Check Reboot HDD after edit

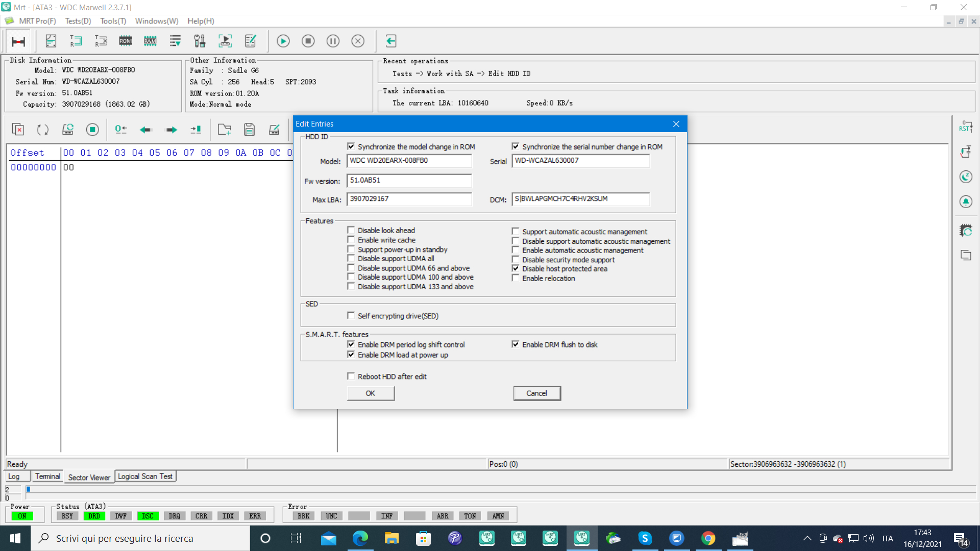pos(351,377)
